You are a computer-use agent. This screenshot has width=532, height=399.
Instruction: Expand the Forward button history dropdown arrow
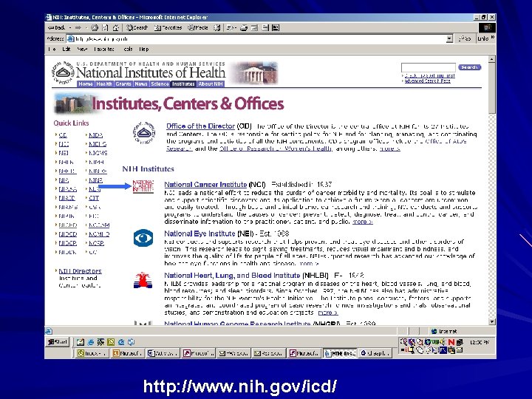(86, 28)
